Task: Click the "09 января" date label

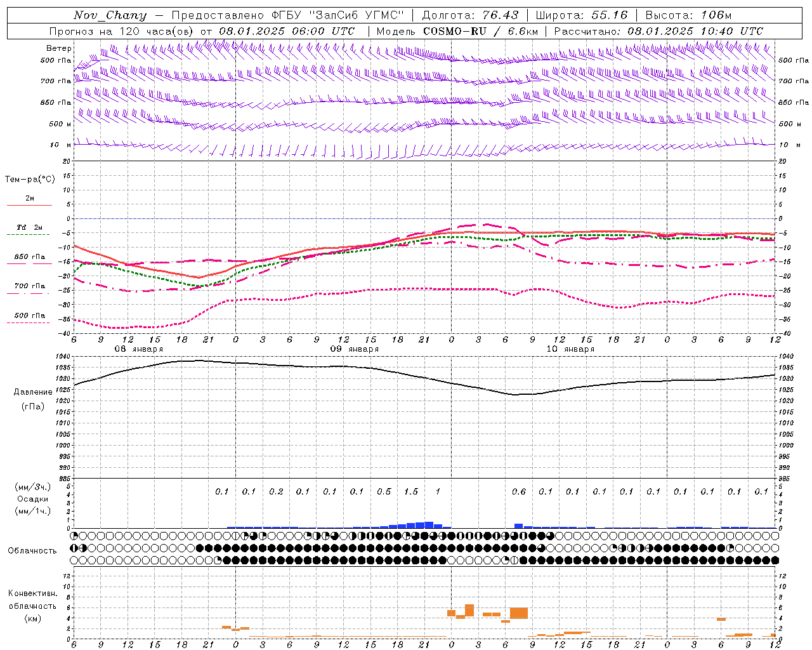Action: [x=354, y=349]
